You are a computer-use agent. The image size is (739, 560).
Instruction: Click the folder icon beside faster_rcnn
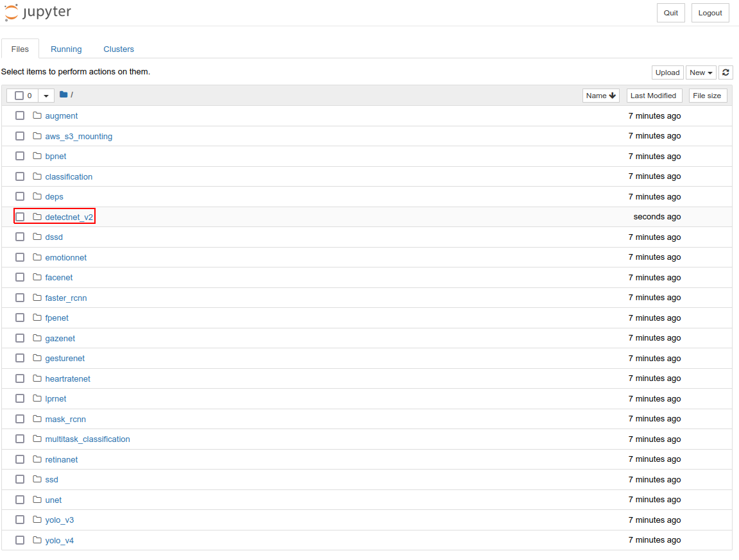(x=37, y=298)
